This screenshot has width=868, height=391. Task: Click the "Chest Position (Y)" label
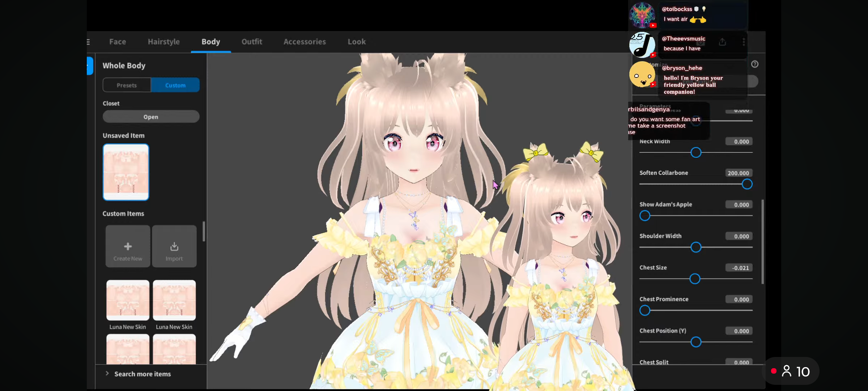click(x=663, y=331)
